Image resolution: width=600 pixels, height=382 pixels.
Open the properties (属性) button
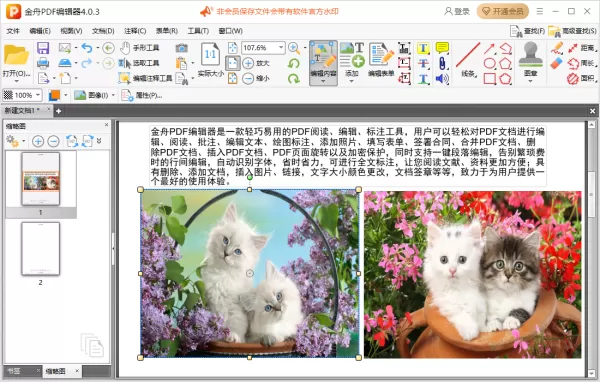pos(142,95)
